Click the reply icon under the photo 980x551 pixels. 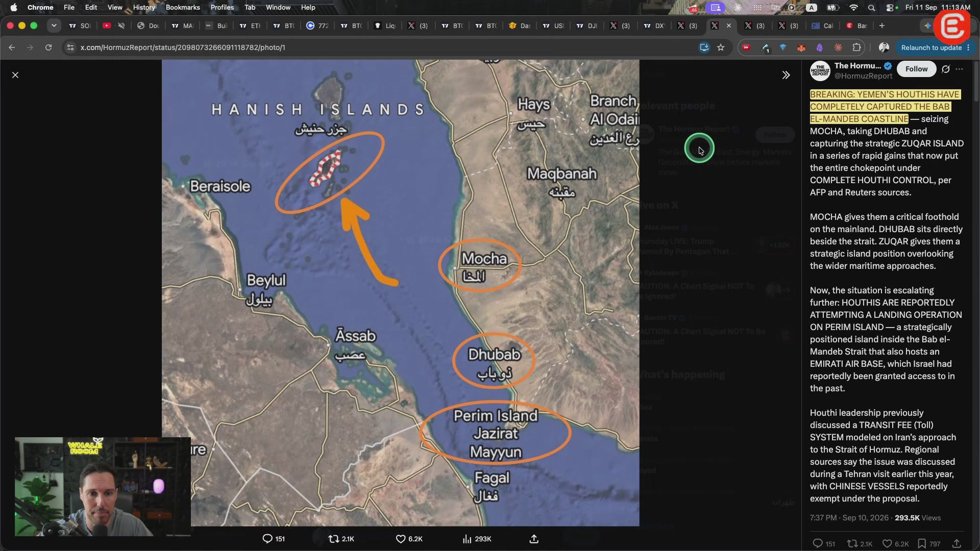point(267,539)
